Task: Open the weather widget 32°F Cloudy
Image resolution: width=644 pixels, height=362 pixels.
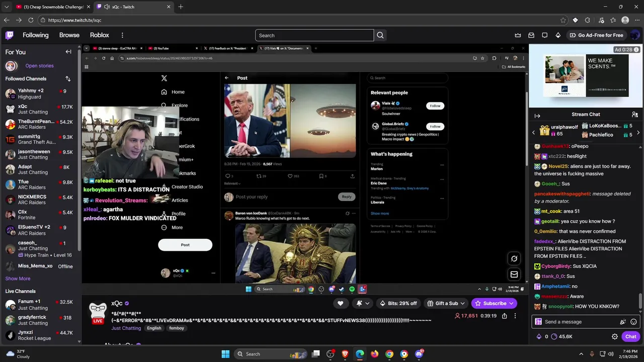Action: [17, 354]
